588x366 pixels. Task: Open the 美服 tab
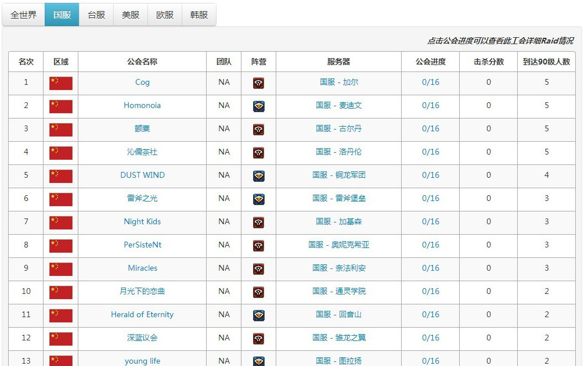point(131,15)
